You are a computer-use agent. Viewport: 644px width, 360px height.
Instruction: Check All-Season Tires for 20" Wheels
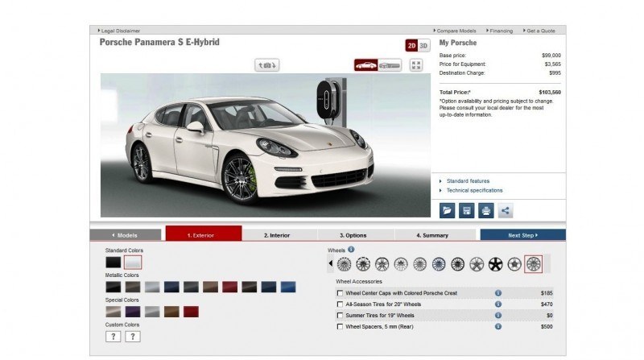click(340, 304)
